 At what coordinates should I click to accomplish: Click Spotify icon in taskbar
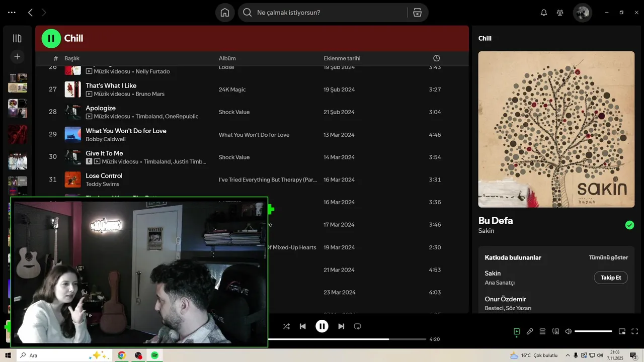tap(154, 355)
